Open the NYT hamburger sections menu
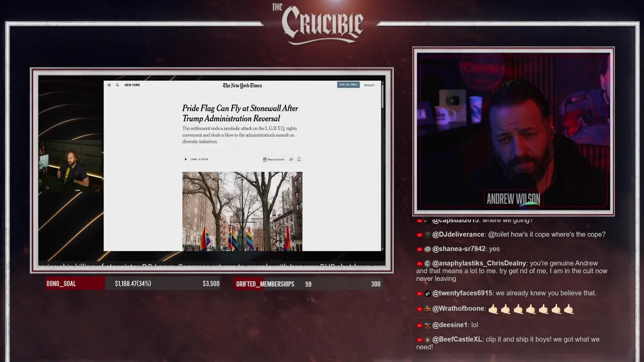644x362 pixels. click(109, 85)
